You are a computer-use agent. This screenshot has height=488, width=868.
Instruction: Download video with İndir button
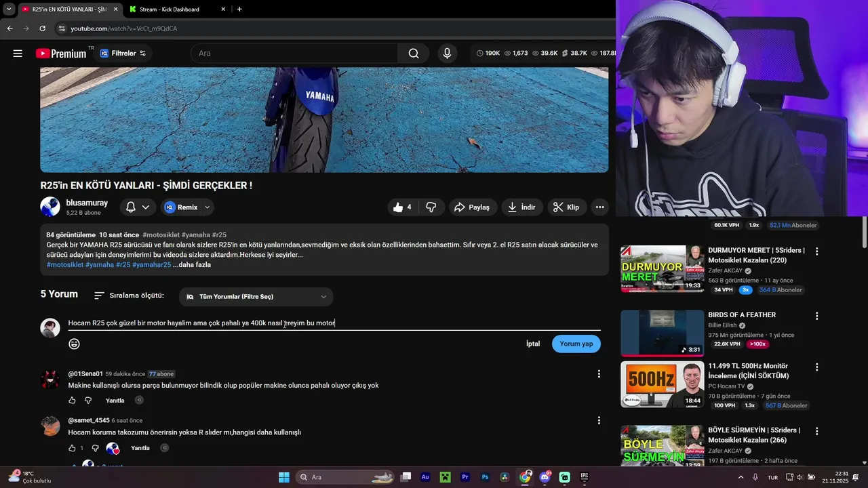click(521, 207)
